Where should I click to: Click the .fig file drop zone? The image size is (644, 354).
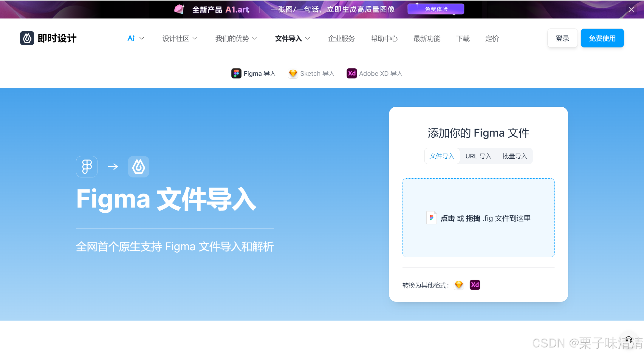click(478, 218)
